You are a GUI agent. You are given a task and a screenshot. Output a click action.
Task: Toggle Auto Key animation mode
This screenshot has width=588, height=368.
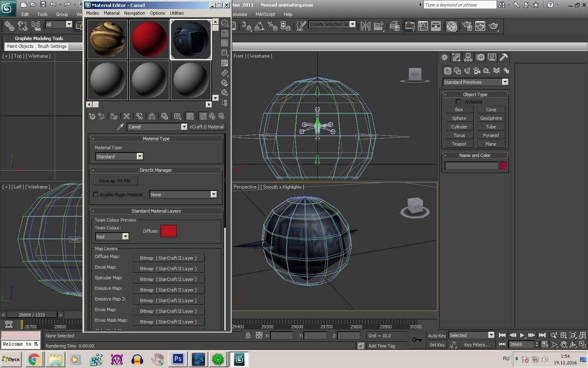[437, 336]
